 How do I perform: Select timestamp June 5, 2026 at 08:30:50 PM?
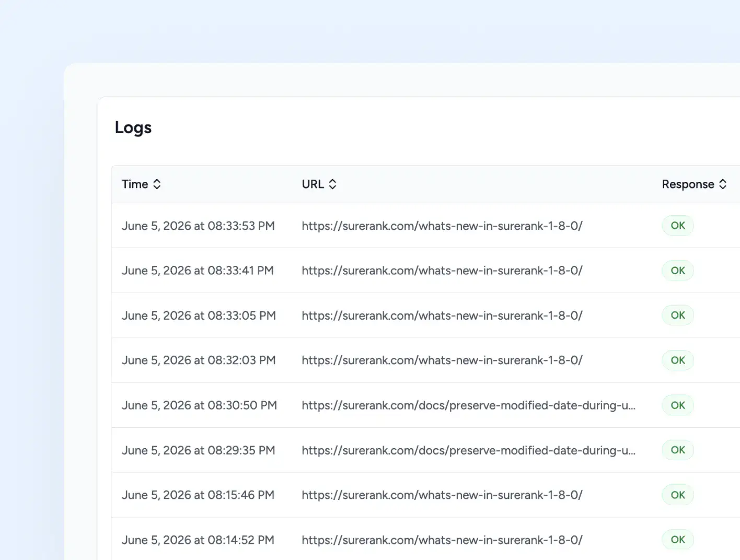point(199,405)
